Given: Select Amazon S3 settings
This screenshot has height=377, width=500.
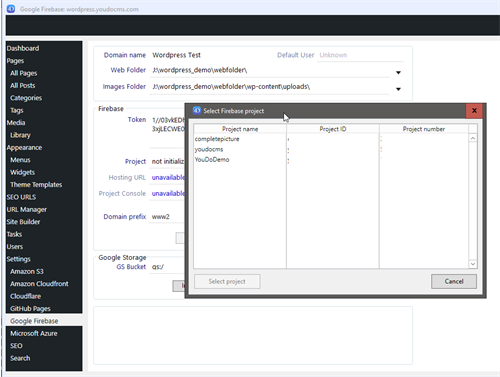Looking at the screenshot, I should pyautogui.click(x=27, y=271).
